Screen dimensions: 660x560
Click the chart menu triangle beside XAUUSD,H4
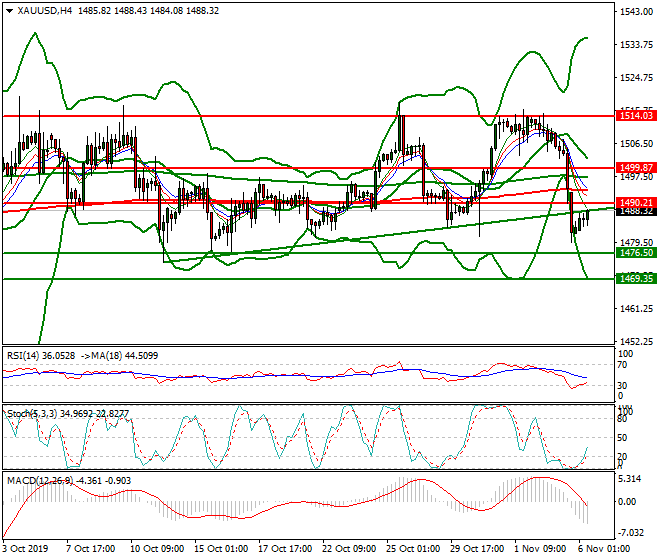tap(10, 11)
